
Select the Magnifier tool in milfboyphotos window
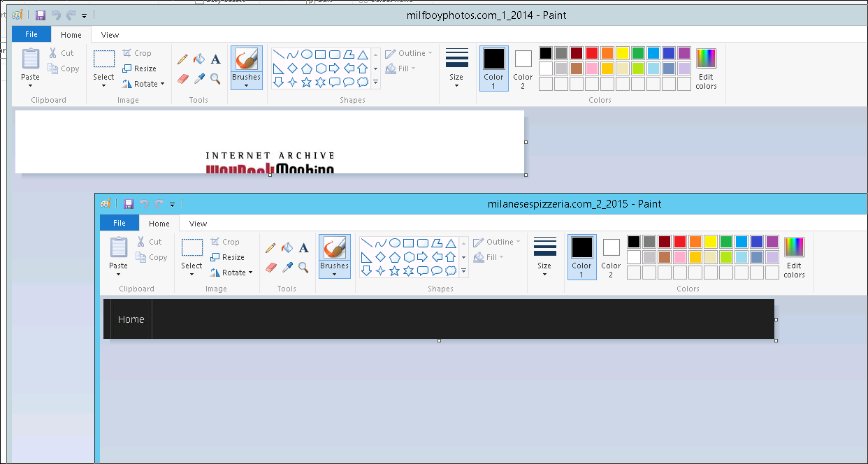pos(215,78)
